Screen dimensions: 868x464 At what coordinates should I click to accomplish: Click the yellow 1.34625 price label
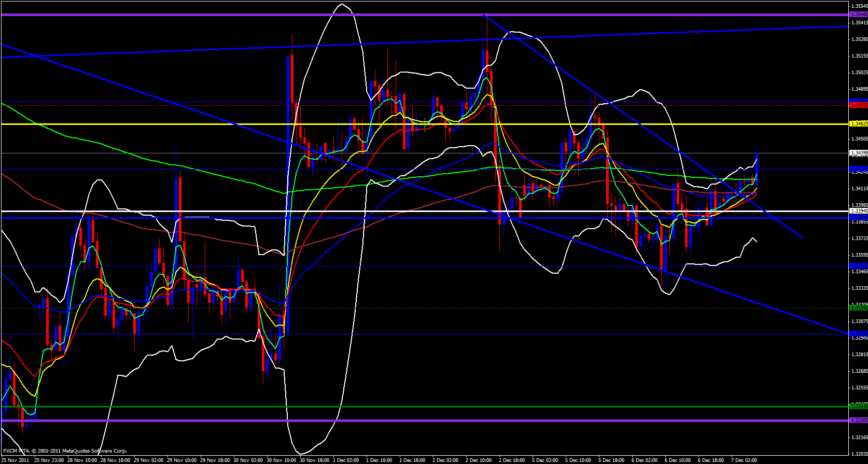(x=859, y=124)
